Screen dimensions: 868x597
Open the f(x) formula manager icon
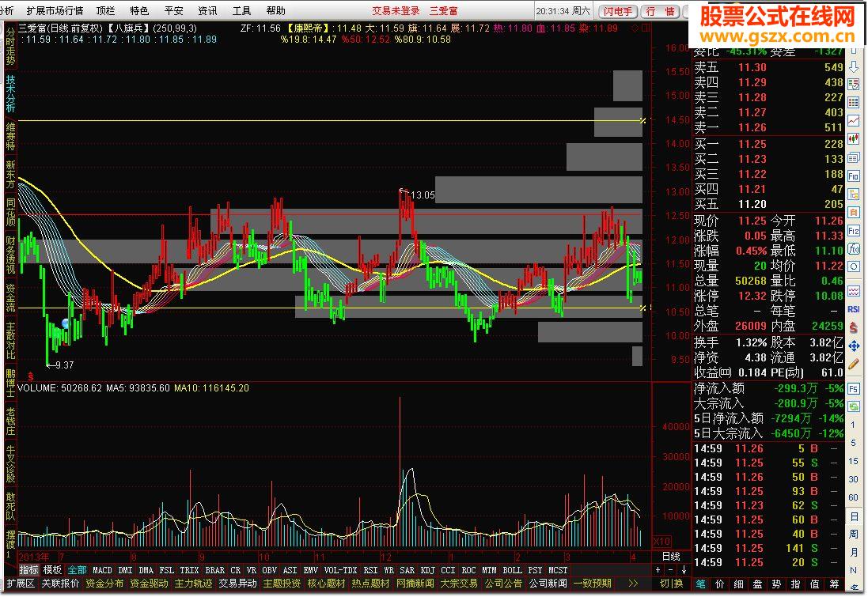854,248
